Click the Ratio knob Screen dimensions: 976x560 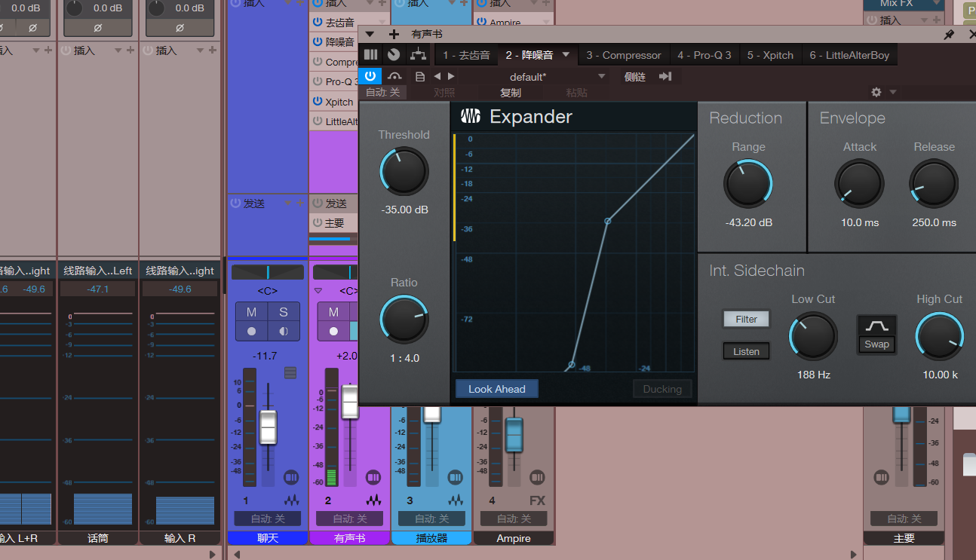(x=404, y=320)
